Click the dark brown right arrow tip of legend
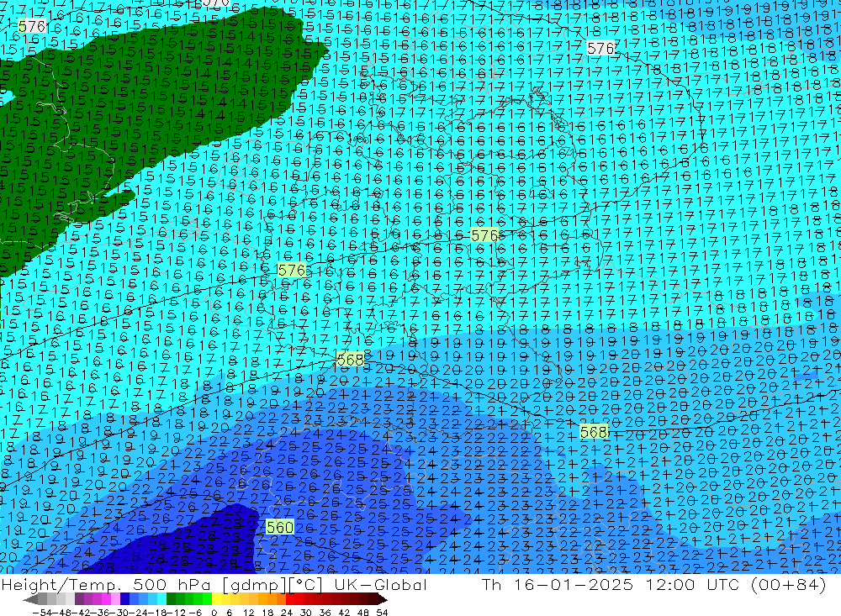The image size is (841, 616). [381, 599]
